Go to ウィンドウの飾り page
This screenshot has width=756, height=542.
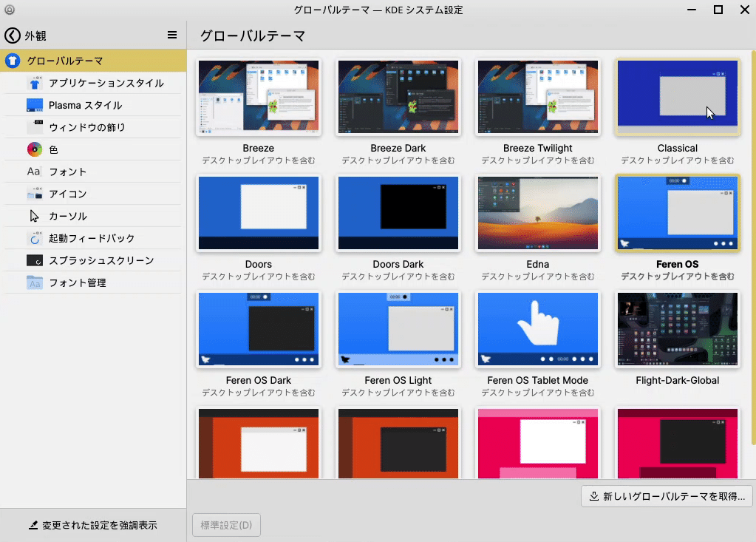click(x=92, y=127)
